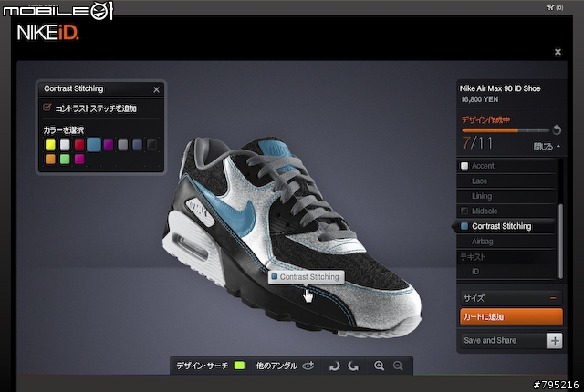
Task: Zoom in on the shoe
Action: pyautogui.click(x=380, y=366)
